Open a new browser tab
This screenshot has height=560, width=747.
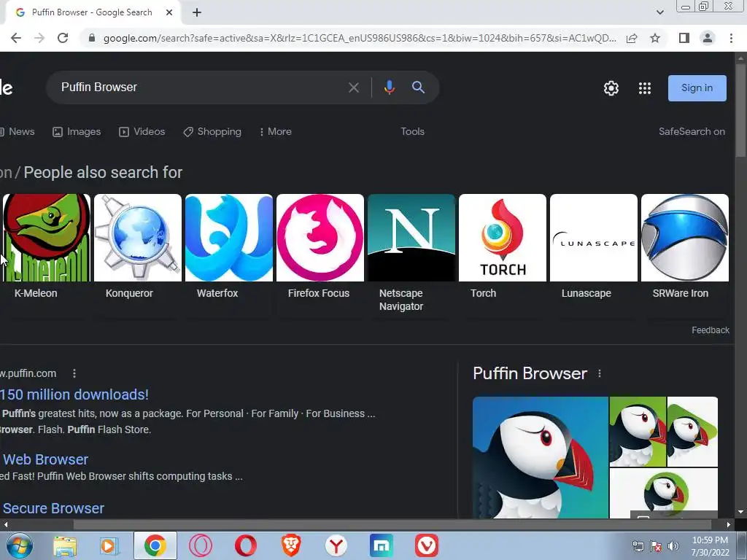[197, 13]
